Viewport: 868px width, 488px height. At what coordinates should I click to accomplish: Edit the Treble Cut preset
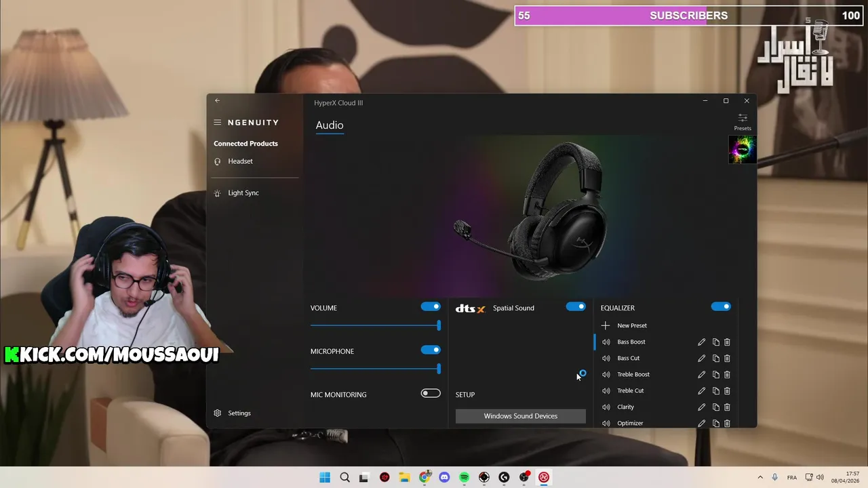pos(702,390)
